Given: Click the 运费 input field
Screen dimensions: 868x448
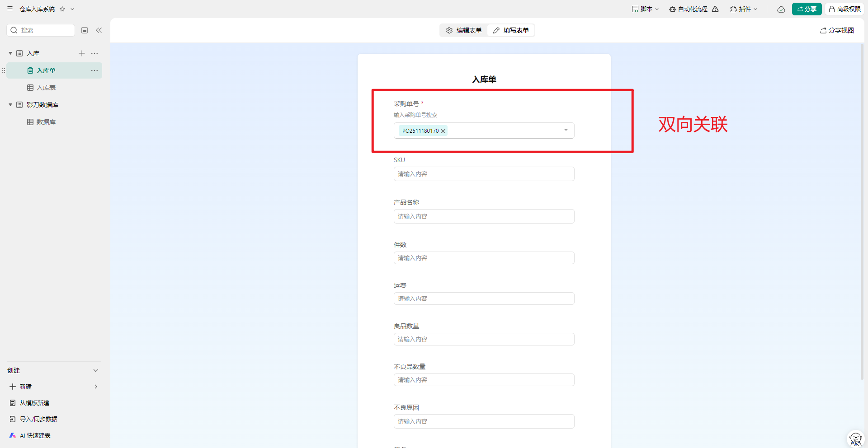Looking at the screenshot, I should (484, 299).
